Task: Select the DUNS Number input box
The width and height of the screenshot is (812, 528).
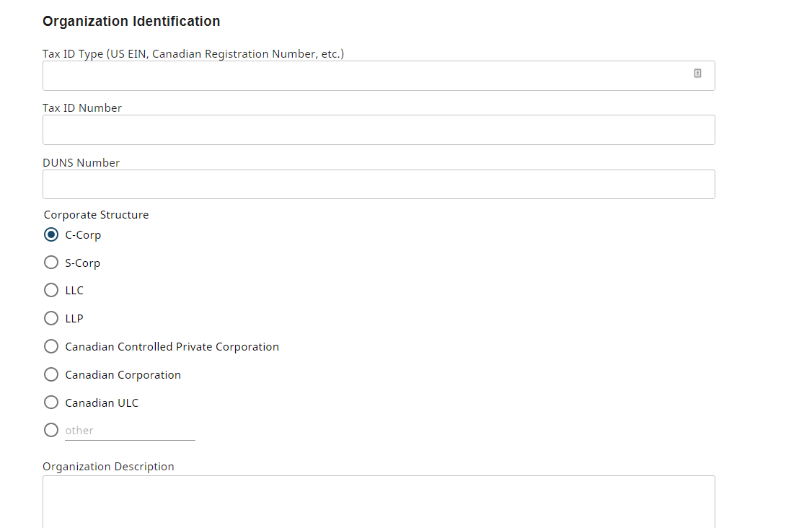Action: click(x=379, y=185)
